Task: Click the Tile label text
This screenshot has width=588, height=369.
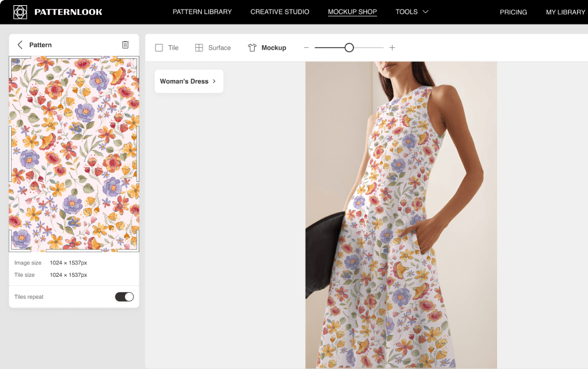Action: coord(173,48)
